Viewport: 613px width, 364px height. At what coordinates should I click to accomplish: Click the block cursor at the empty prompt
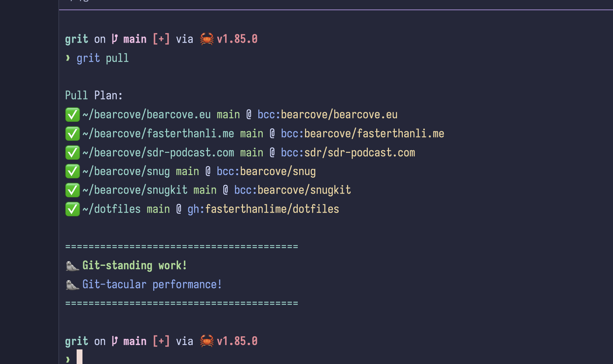pos(80,357)
